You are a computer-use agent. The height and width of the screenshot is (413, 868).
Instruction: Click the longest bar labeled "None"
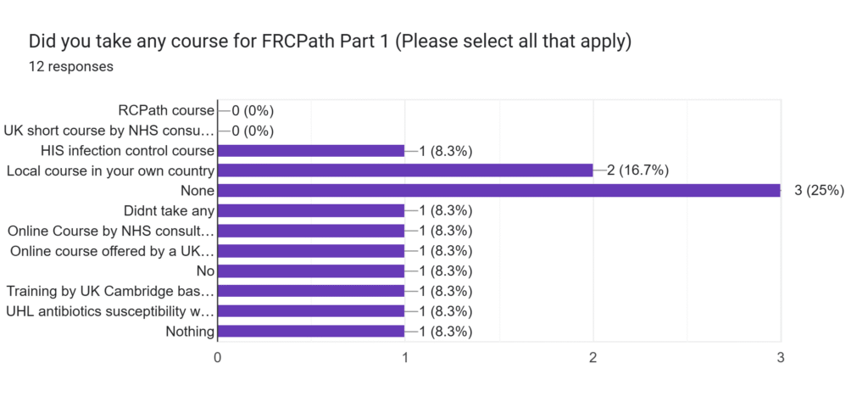pos(498,190)
